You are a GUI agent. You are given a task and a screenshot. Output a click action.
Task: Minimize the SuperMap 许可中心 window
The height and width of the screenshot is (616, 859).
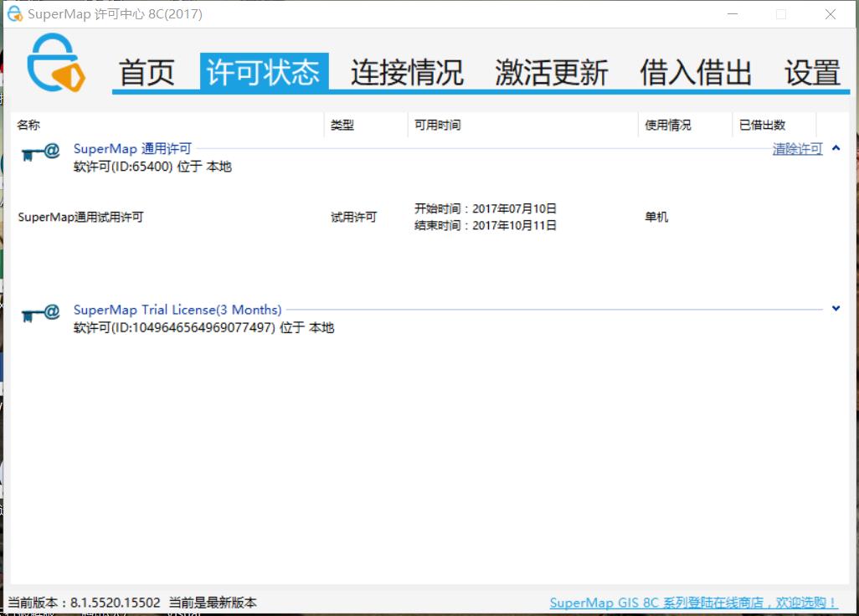pyautogui.click(x=733, y=13)
